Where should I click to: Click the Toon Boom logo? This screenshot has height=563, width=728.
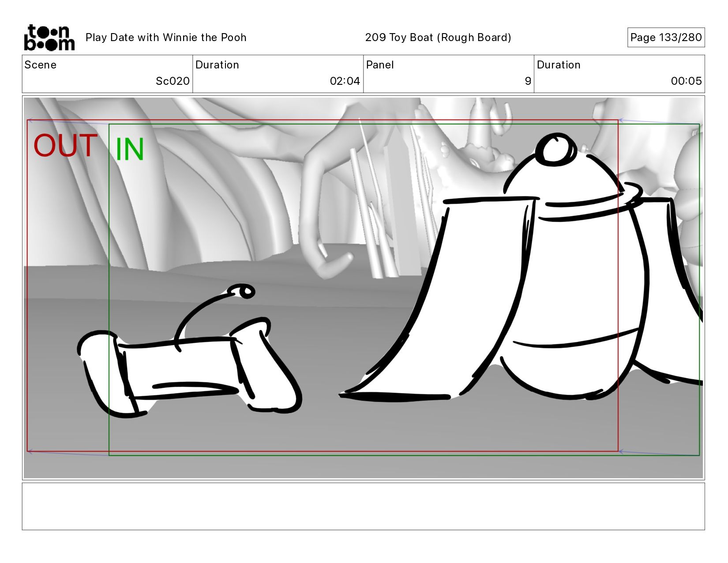(x=49, y=38)
